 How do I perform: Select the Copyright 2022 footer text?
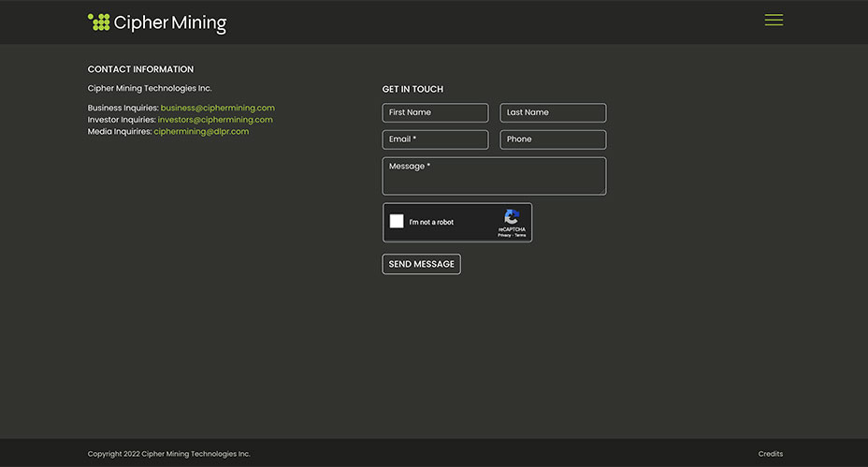click(169, 454)
